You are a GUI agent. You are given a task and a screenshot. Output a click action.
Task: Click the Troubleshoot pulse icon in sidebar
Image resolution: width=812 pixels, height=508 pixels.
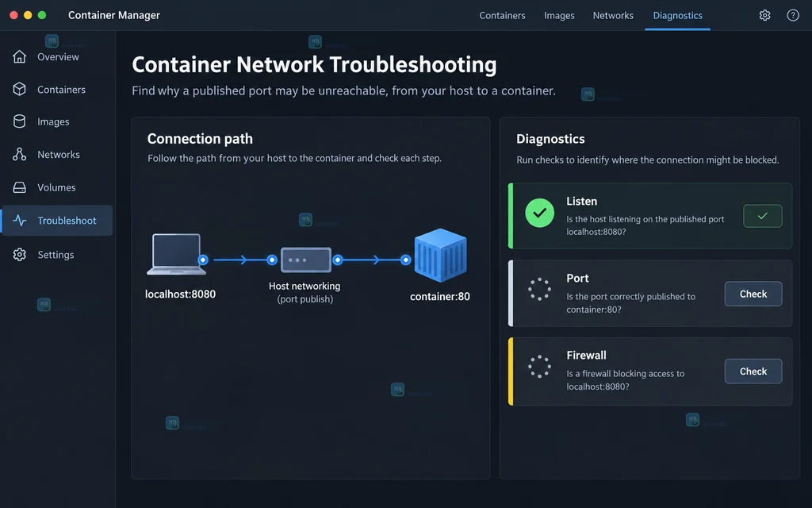[20, 221]
